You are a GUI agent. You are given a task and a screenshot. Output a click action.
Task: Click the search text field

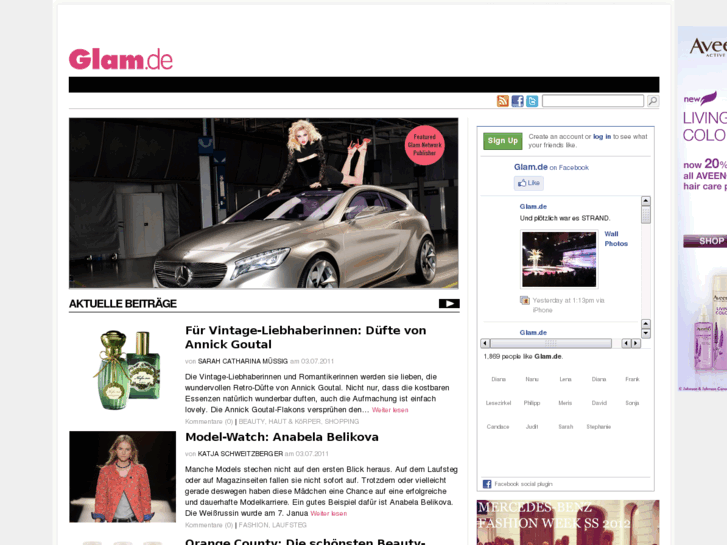593,101
